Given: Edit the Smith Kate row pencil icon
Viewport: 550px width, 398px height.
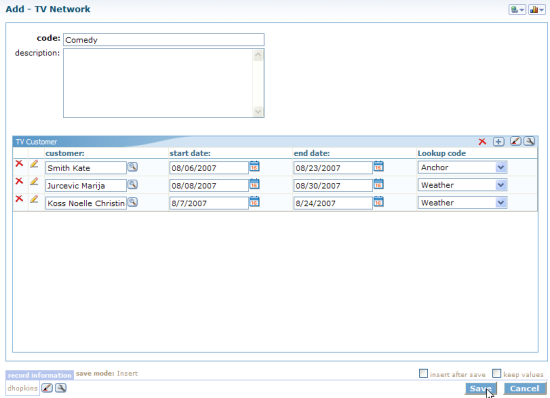Looking at the screenshot, I should [x=34, y=164].
